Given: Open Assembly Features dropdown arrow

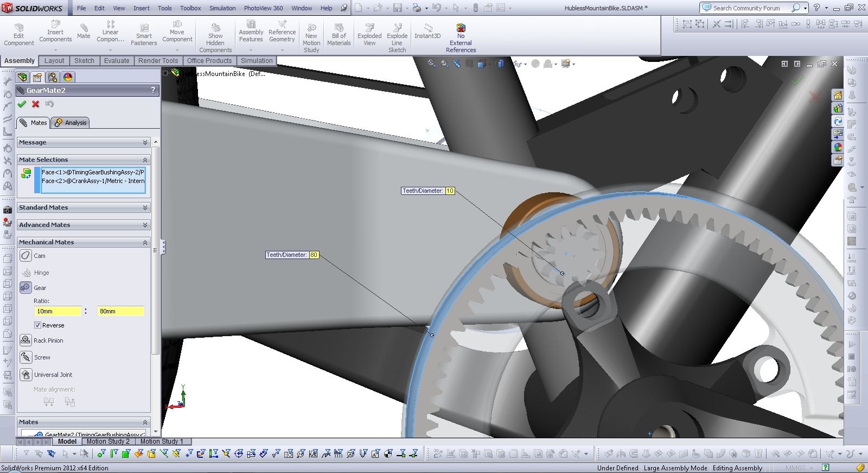Looking at the screenshot, I should 251,50.
